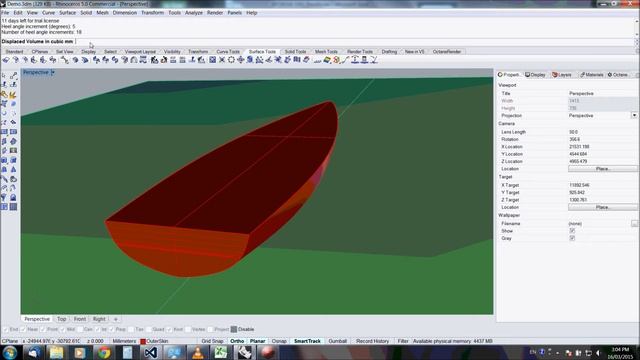The height and width of the screenshot is (360, 640).
Task: Click the red OuterSkin layer color swatch
Action: click(143, 341)
